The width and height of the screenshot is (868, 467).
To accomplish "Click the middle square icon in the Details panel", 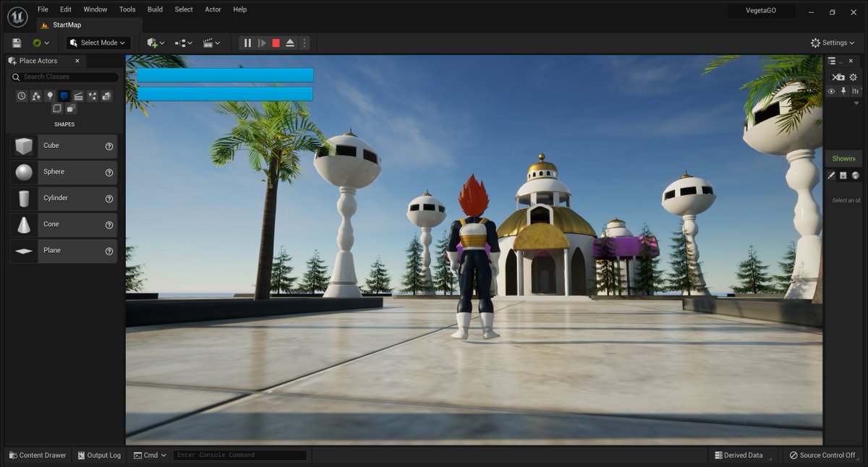I will click(843, 175).
